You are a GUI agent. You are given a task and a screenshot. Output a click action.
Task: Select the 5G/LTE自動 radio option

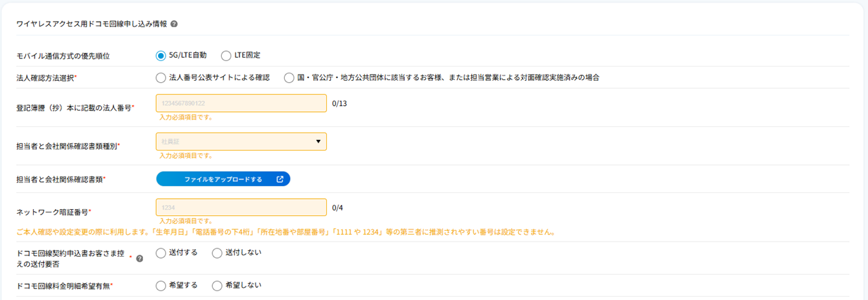(161, 56)
